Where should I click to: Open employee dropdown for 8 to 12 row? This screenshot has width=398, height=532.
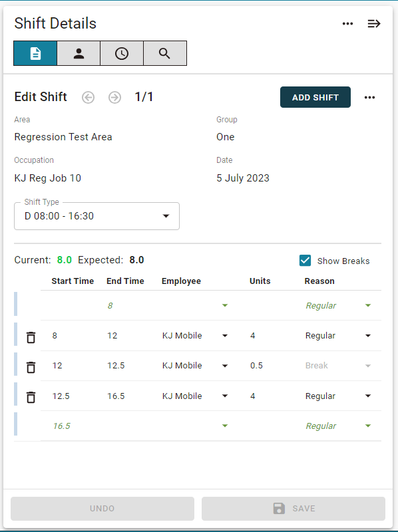click(225, 336)
